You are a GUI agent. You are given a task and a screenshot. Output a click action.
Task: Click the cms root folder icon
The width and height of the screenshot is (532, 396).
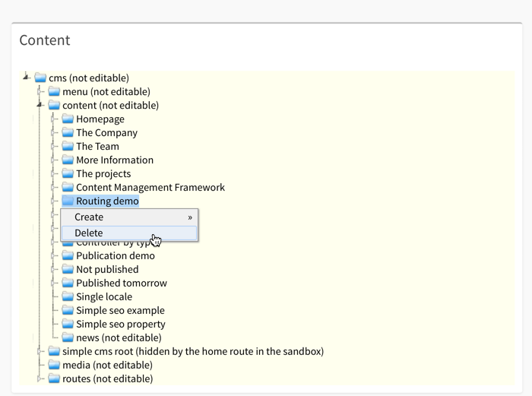tap(40, 78)
